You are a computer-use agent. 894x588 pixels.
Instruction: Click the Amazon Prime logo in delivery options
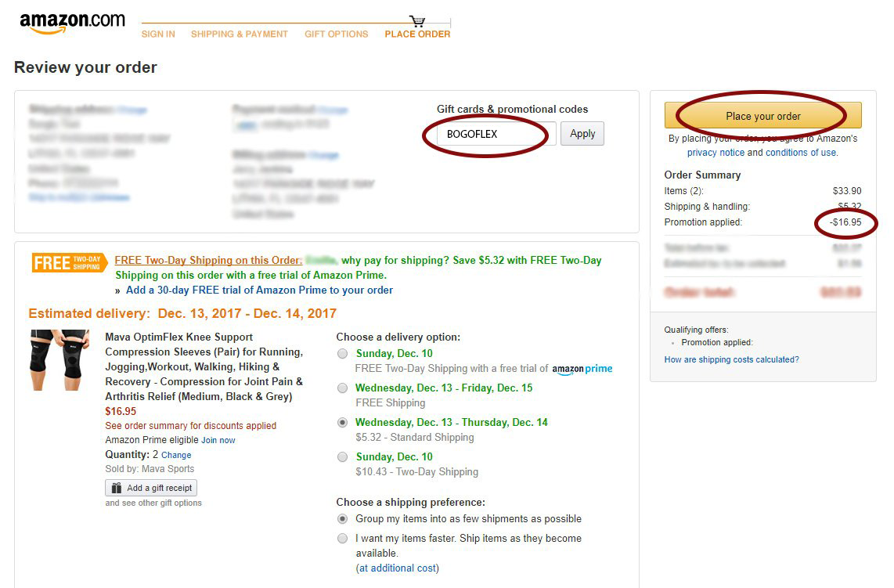point(582,369)
